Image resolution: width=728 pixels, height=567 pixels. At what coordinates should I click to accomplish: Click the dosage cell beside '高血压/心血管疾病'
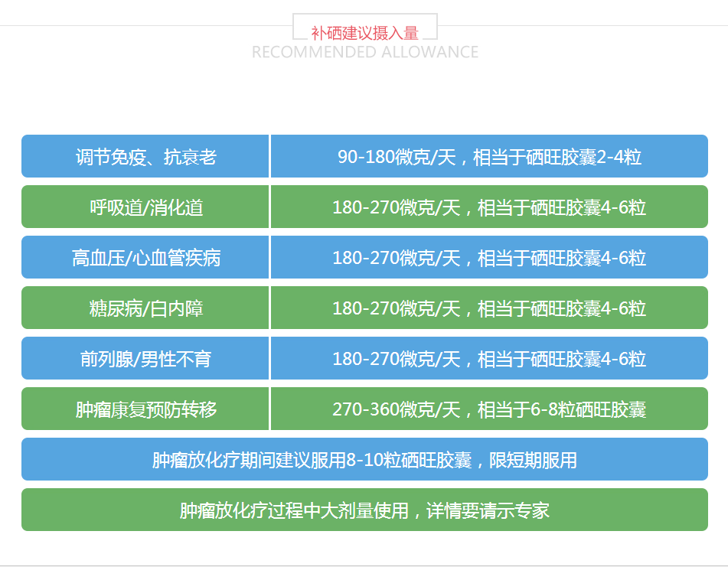click(x=489, y=258)
